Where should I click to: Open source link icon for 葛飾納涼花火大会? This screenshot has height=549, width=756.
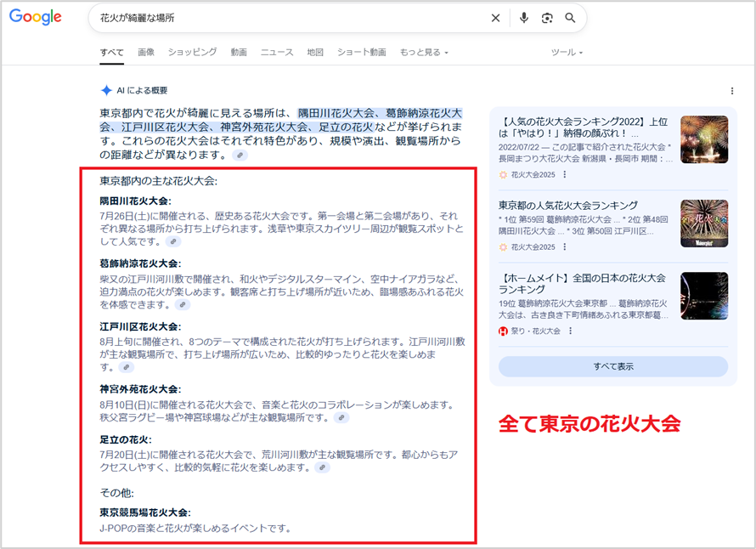click(x=183, y=304)
